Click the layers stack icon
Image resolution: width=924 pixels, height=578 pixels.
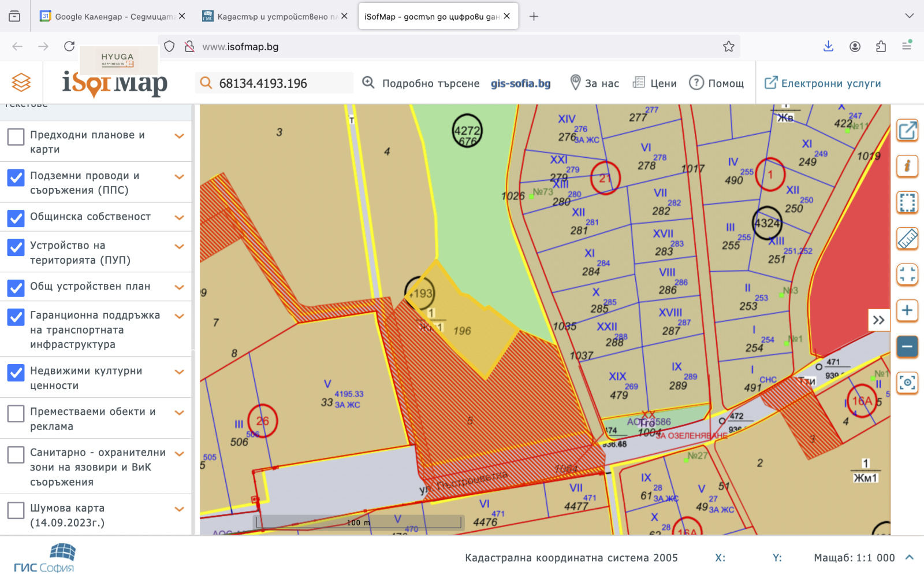pyautogui.click(x=21, y=83)
